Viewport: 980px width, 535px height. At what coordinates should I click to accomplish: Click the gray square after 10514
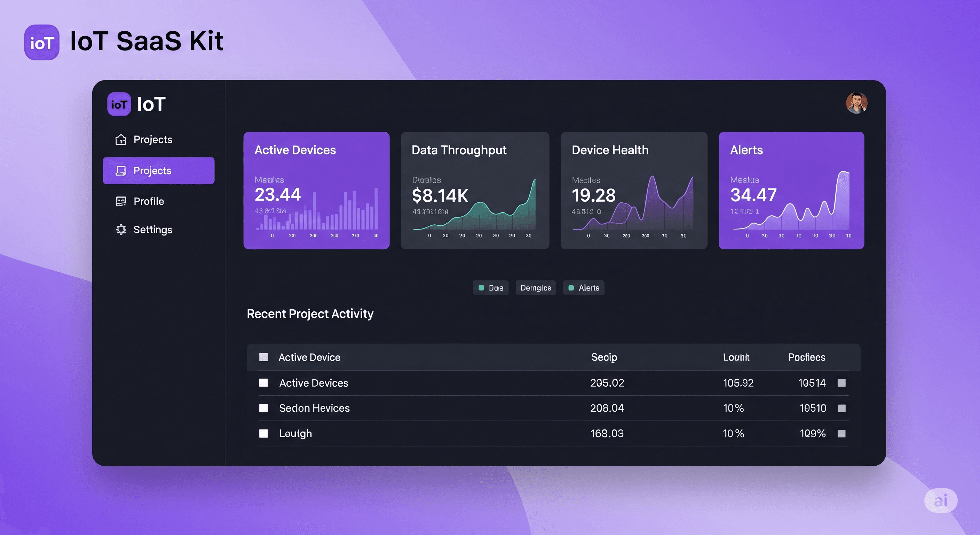[841, 383]
